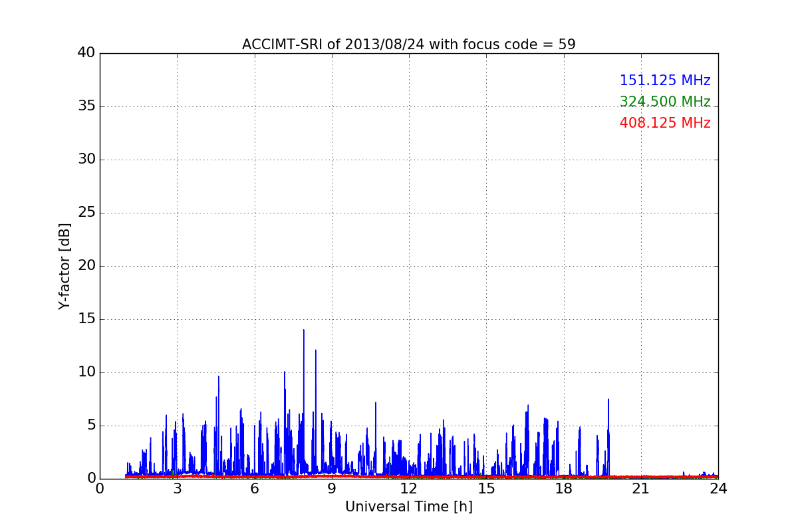Click the x-axis tick label '3'

pyautogui.click(x=177, y=489)
